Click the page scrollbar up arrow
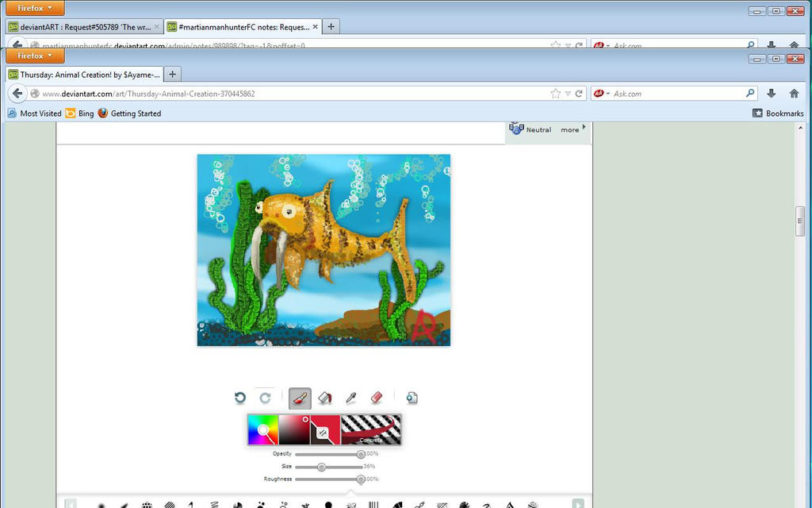The height and width of the screenshot is (508, 812). click(x=801, y=128)
